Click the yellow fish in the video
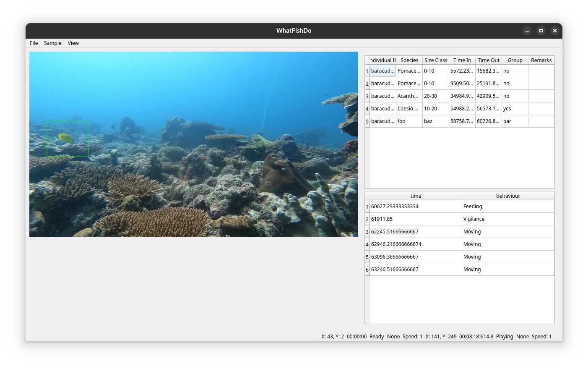This screenshot has width=588, height=369. (x=66, y=138)
